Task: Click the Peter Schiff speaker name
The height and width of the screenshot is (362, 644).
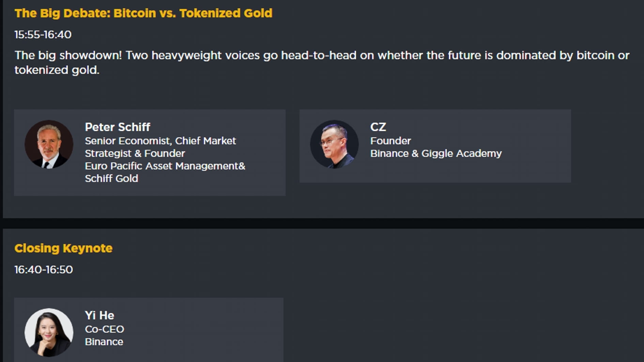Action: tap(117, 127)
